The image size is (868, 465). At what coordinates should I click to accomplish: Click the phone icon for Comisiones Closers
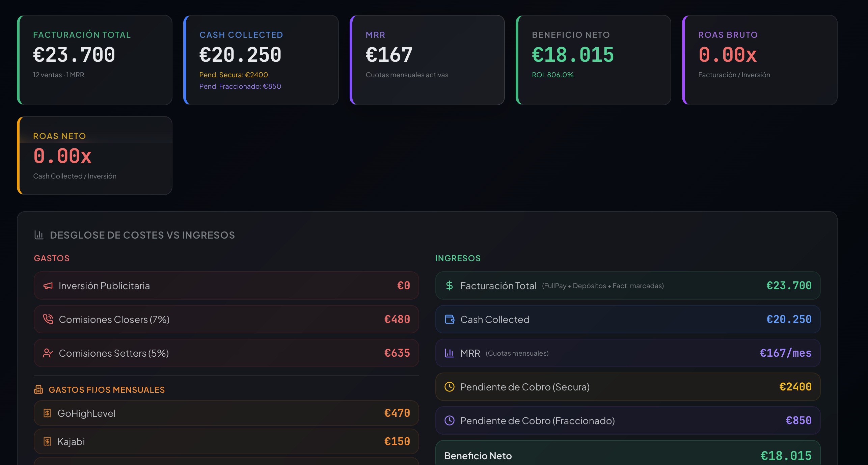pos(48,319)
